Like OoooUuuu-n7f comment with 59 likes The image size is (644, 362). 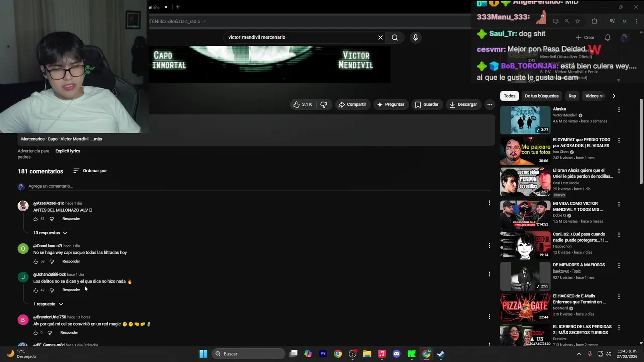point(36,261)
